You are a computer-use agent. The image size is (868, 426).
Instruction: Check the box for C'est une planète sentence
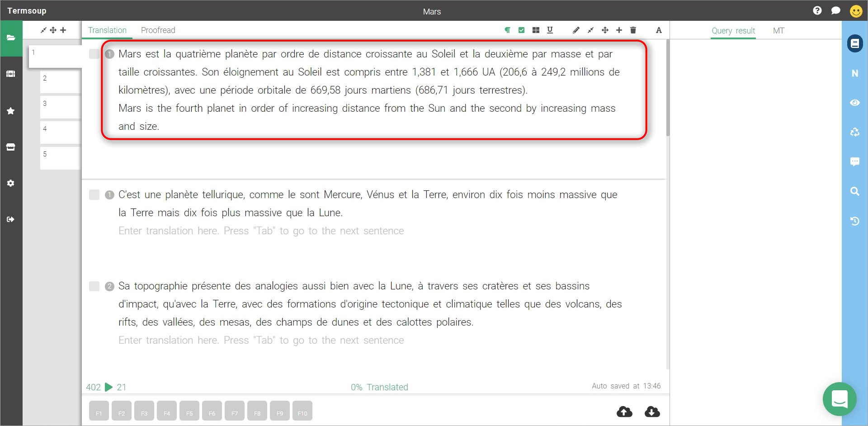coord(94,194)
